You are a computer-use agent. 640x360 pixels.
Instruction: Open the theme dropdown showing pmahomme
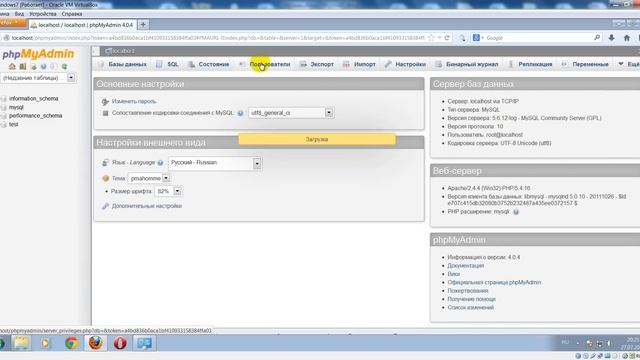[149, 178]
